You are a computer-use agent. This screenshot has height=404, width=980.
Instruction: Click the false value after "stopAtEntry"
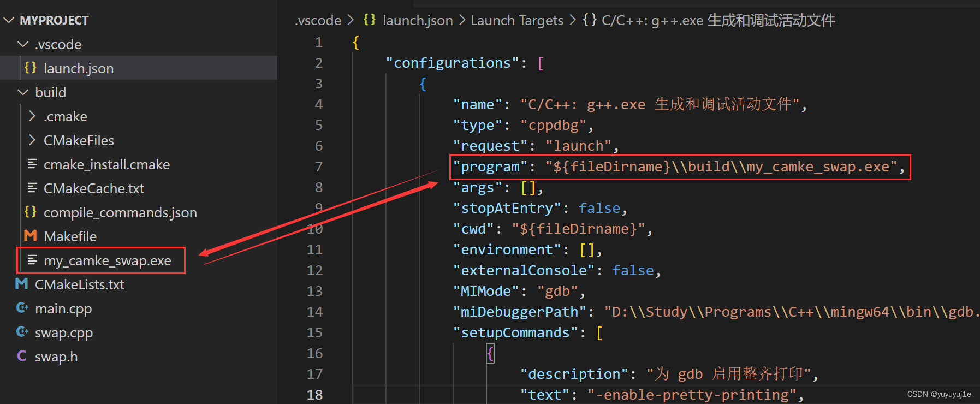click(599, 208)
